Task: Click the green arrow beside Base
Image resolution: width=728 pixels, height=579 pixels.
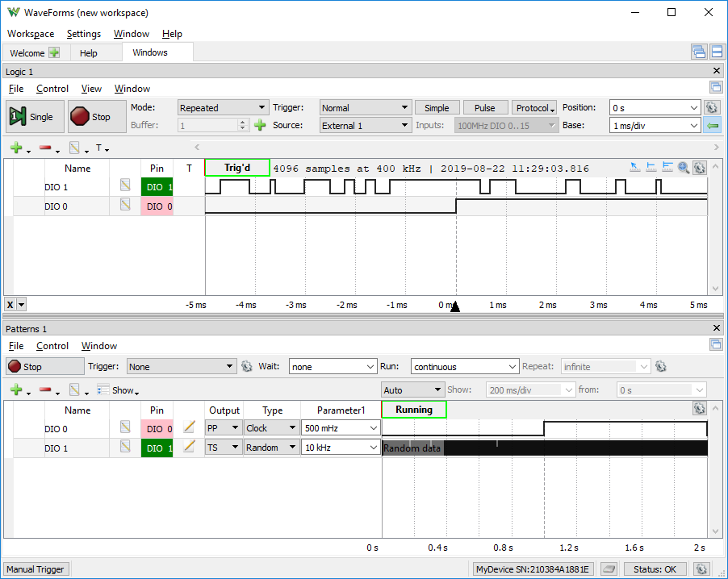Action: pyautogui.click(x=712, y=125)
